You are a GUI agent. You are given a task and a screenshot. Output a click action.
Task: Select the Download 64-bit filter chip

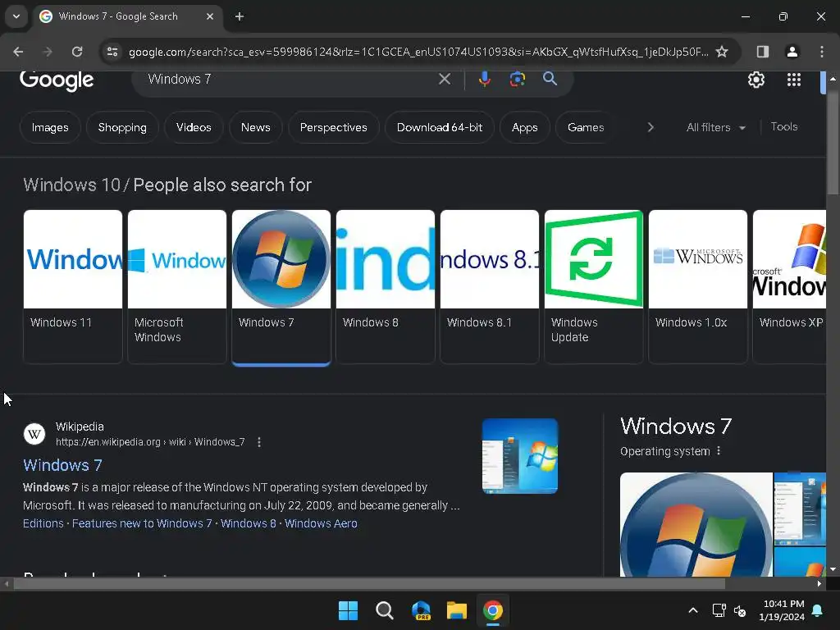440,127
